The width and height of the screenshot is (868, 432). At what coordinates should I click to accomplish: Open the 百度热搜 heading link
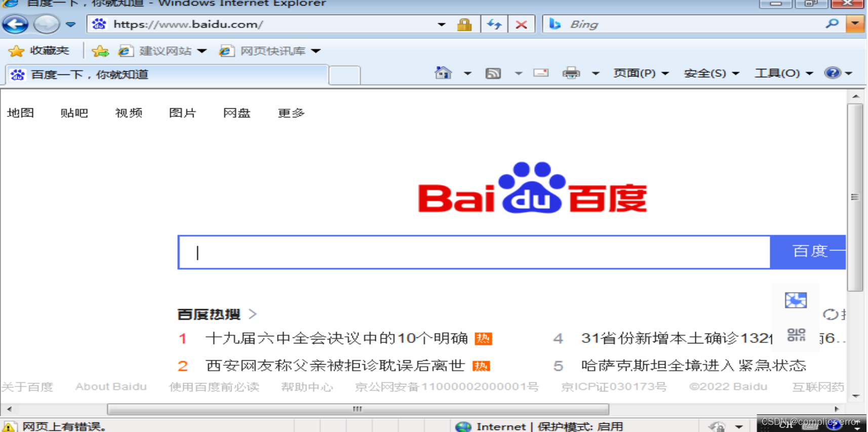(209, 314)
